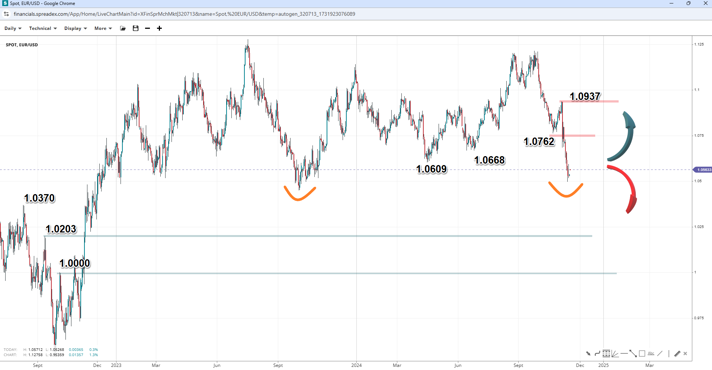Screen dimensions: 712x370
Task: Open the Daily timeframe dropdown
Action: click(x=13, y=28)
